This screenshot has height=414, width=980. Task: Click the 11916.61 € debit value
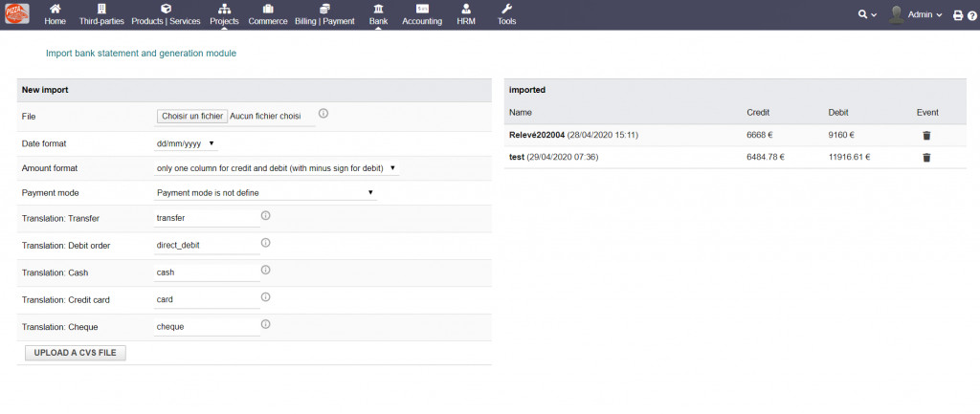pos(850,158)
